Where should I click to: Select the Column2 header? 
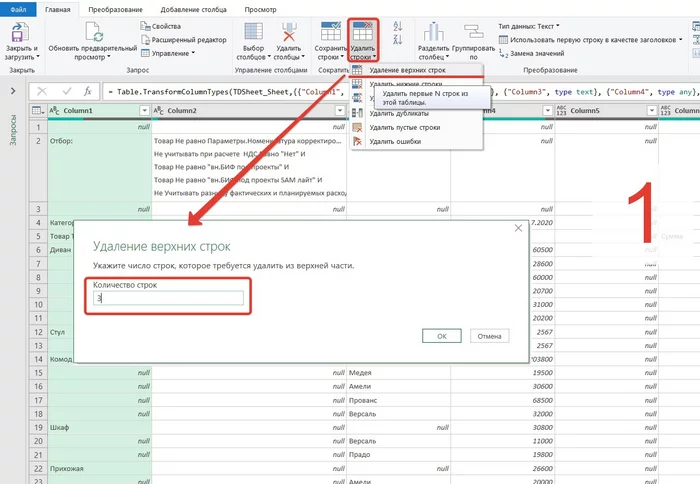[249, 110]
